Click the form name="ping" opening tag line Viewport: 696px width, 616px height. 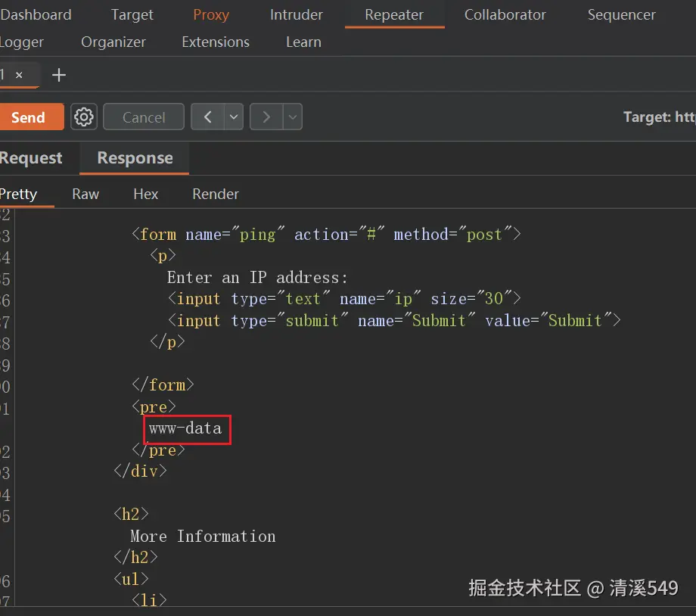[x=326, y=235]
